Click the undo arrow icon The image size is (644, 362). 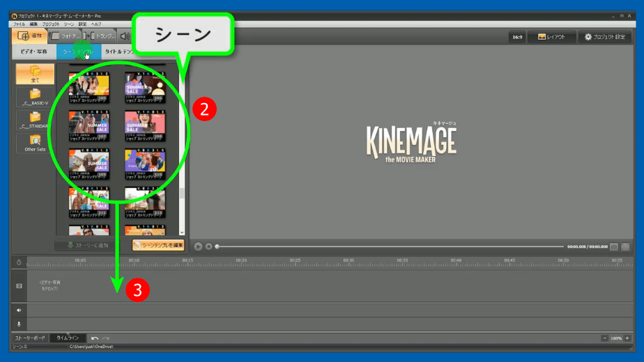(94, 338)
